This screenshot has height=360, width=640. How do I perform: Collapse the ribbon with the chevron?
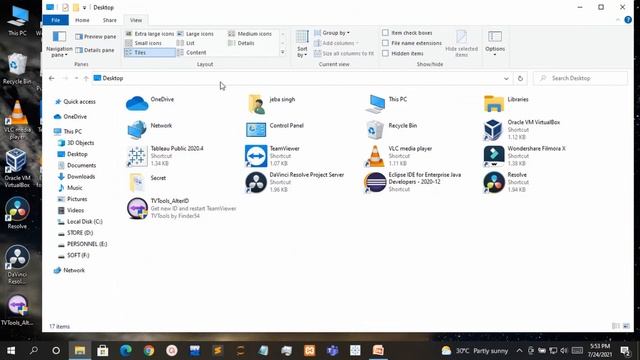pos(618,20)
